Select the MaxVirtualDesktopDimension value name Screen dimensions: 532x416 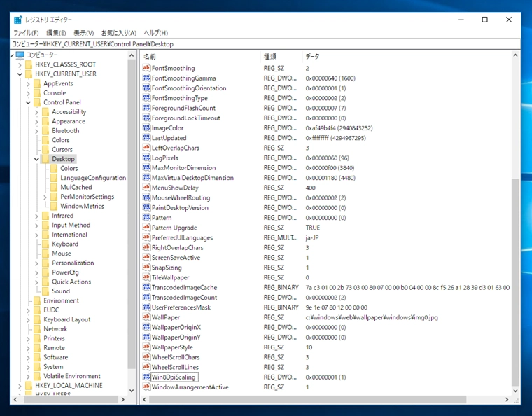point(192,177)
